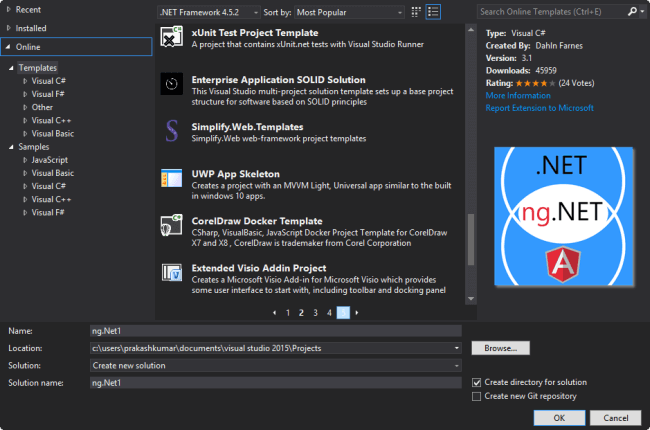Image resolution: width=650 pixels, height=430 pixels.
Task: Open the search options dropdown arrow
Action: click(x=642, y=12)
